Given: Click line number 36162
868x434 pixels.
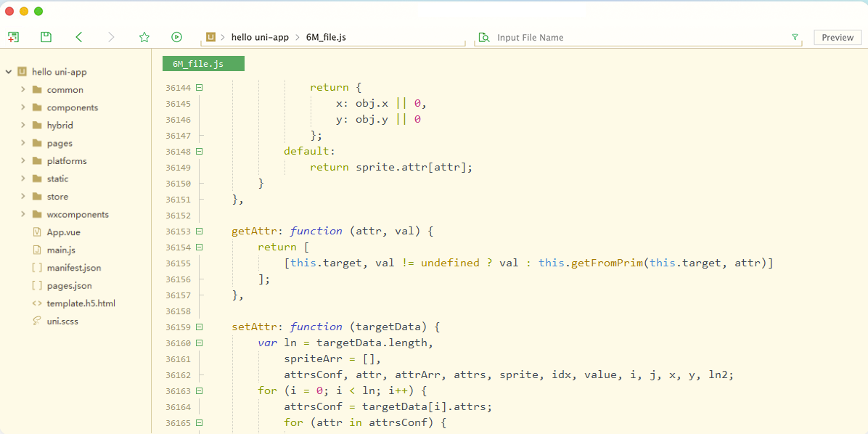Looking at the screenshot, I should pos(177,374).
